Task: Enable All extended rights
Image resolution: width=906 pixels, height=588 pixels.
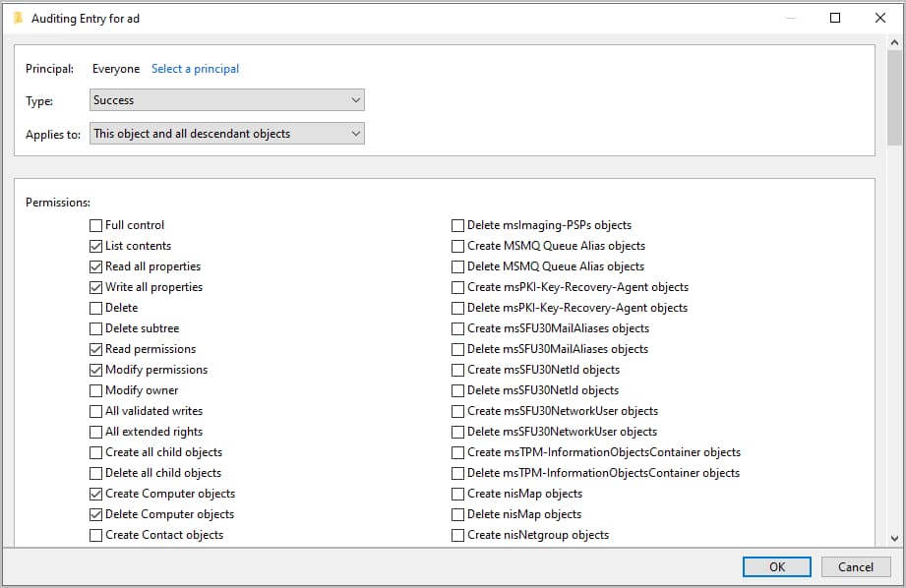Action: click(95, 432)
